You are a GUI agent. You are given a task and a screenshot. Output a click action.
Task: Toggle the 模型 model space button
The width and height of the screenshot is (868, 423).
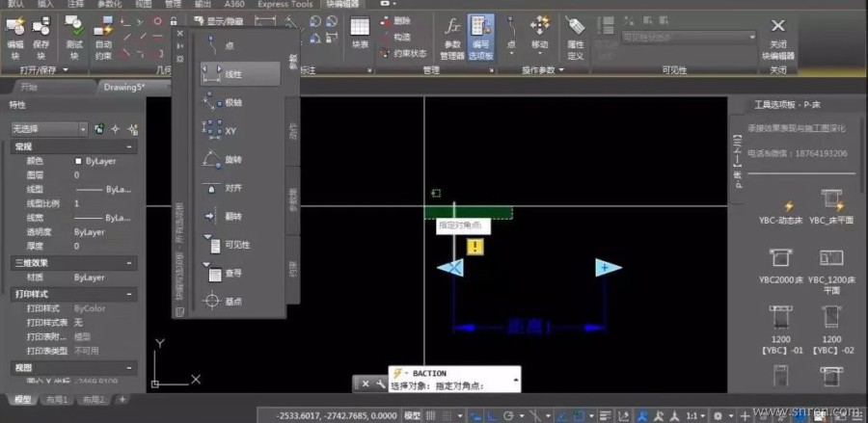click(x=413, y=416)
